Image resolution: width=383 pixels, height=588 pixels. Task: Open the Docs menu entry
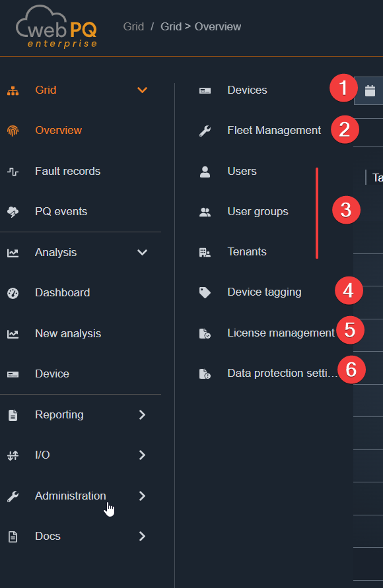(x=47, y=536)
